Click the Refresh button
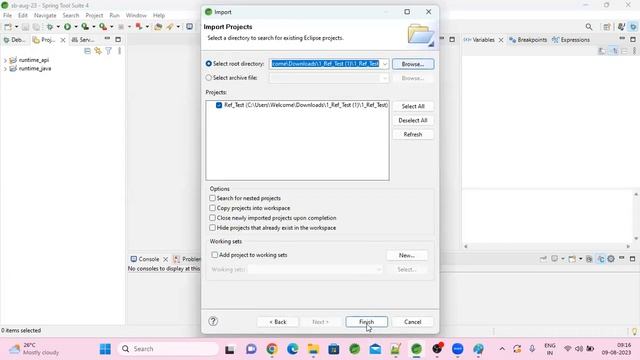The width and height of the screenshot is (640, 360). 413,134
